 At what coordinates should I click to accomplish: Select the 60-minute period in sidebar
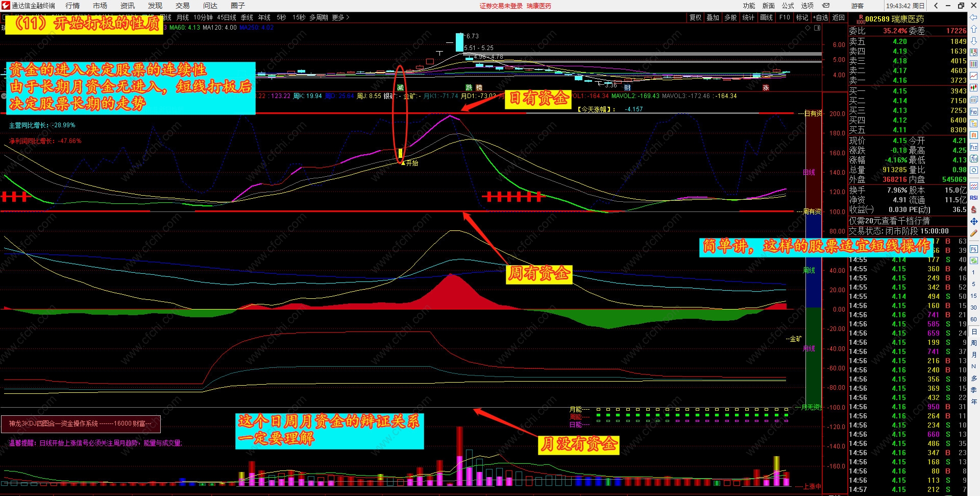(x=974, y=319)
